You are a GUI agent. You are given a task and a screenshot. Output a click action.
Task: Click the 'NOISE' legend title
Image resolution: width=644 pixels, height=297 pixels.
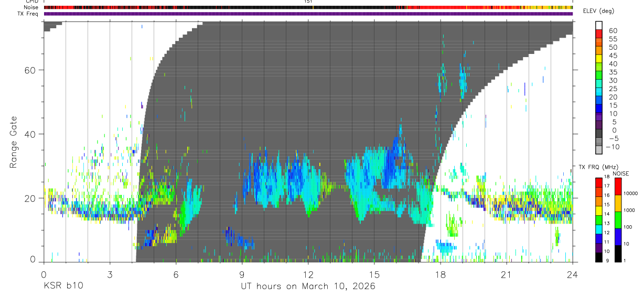point(621,173)
